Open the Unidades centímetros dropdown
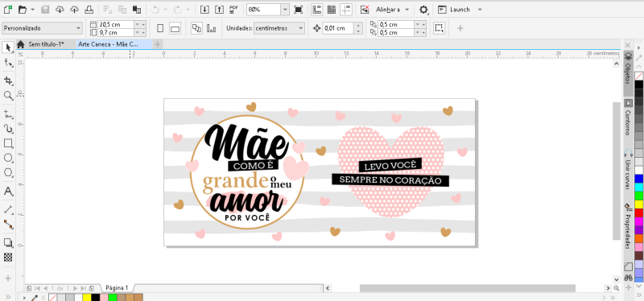Screen dimensions: 644x301 click(x=279, y=28)
